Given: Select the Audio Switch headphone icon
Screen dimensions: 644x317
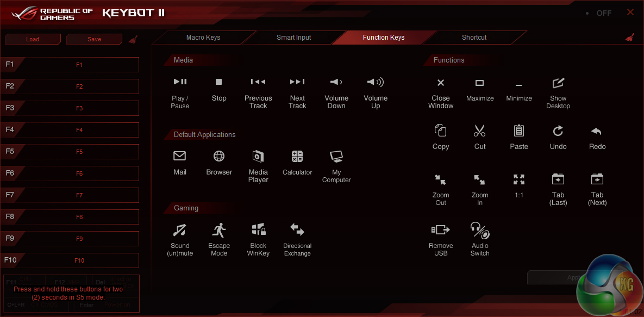Looking at the screenshot, I should (x=480, y=230).
